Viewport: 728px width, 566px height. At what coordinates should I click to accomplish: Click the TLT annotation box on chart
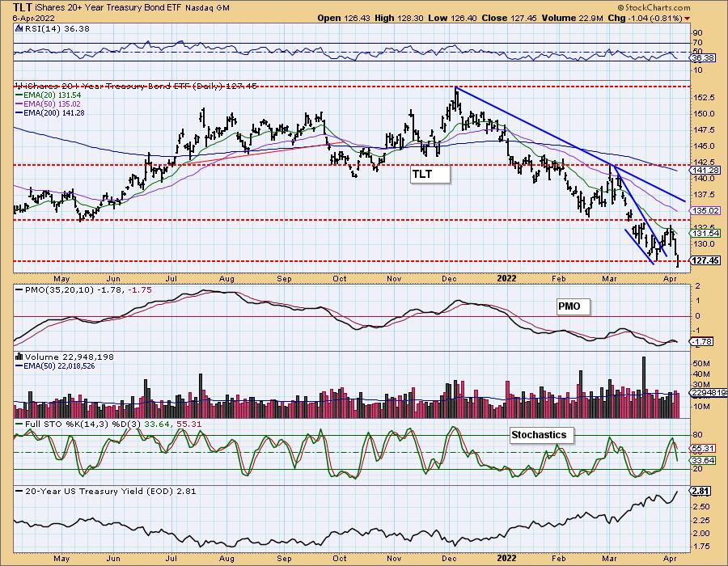(x=430, y=175)
